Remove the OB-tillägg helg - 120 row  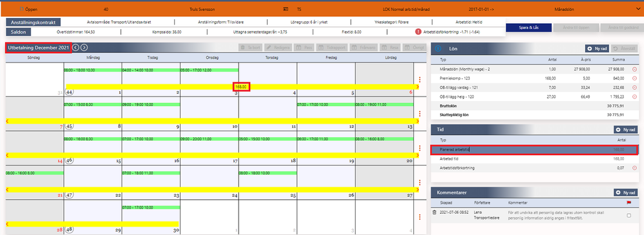coord(635,97)
